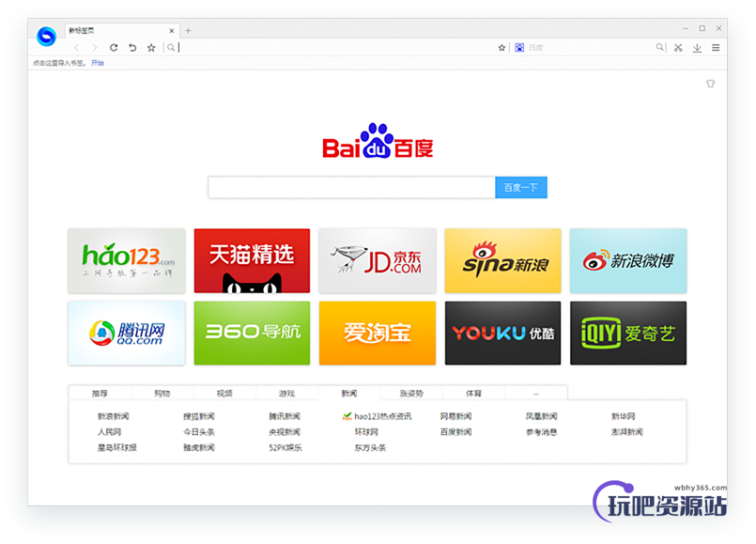Open the YOUKU 优酷 tile

point(502,334)
